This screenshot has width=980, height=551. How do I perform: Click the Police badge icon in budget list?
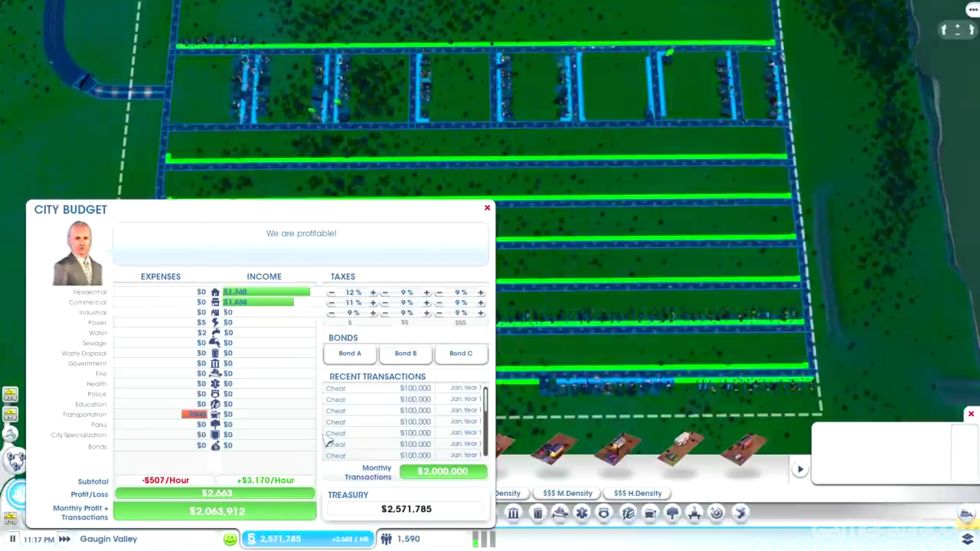pos(215,394)
